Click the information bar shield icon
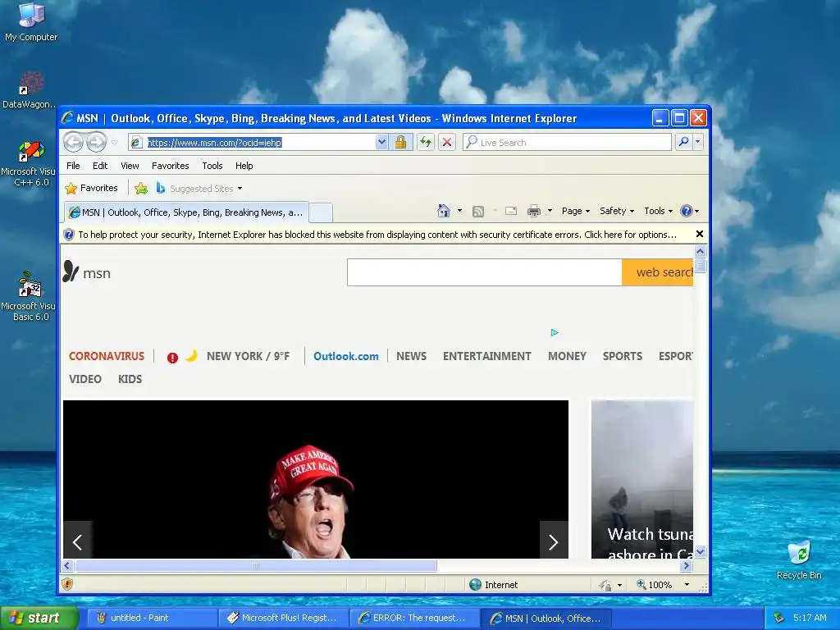Image resolution: width=840 pixels, height=630 pixels. (69, 235)
